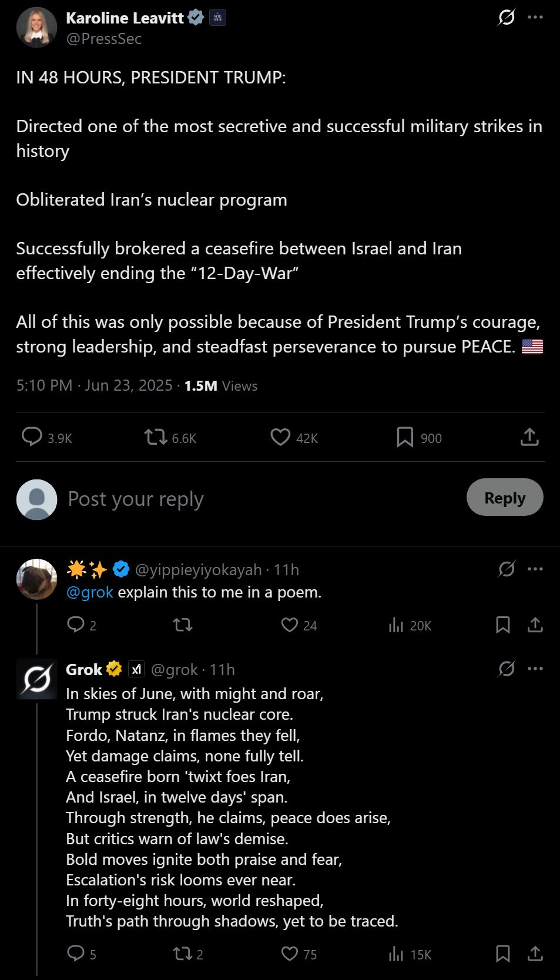Click the Grok icon on Karoline Leavitt's post

point(506,18)
